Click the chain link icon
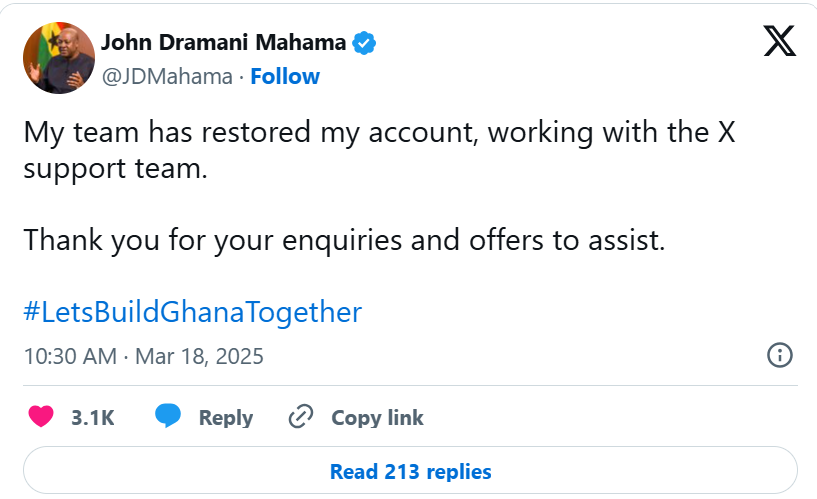Image resolution: width=817 pixels, height=499 pixels. pyautogui.click(x=301, y=417)
